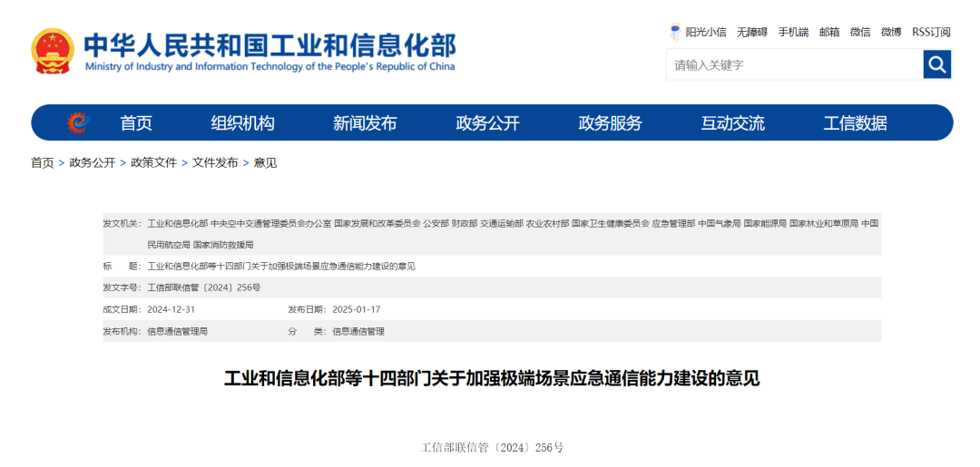Click the English ministry name subtitle
Image resolution: width=980 pixels, height=467 pixels.
tap(270, 67)
